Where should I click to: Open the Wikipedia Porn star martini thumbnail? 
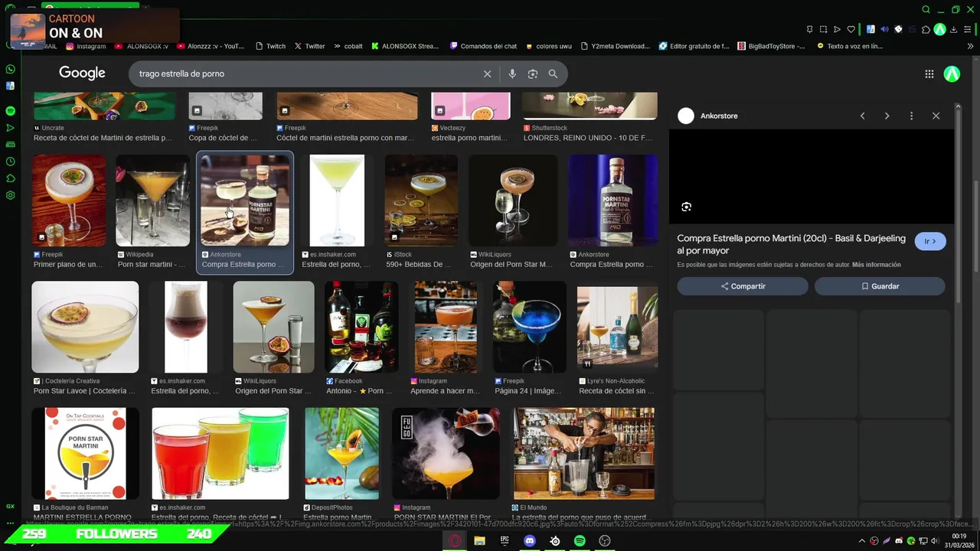click(152, 201)
